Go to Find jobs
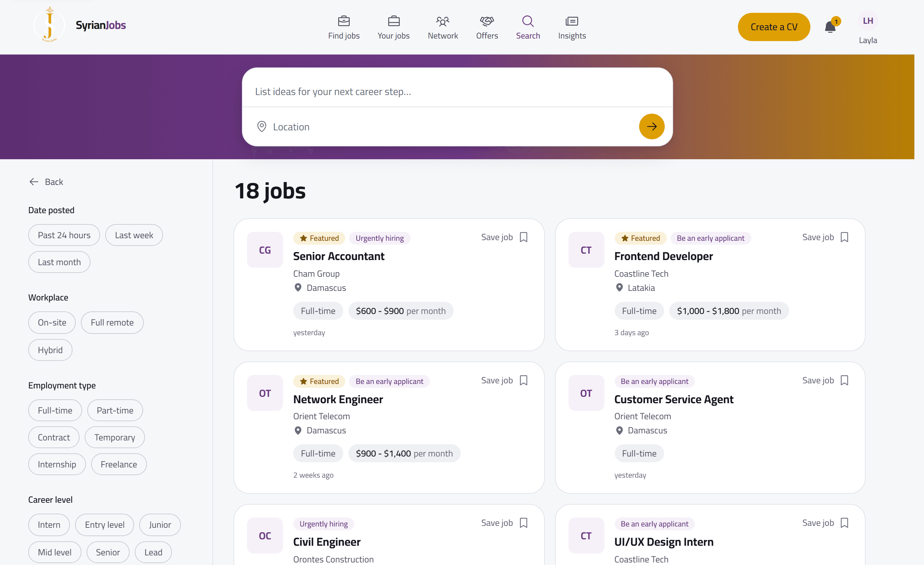Image resolution: width=924 pixels, height=565 pixels. (344, 27)
